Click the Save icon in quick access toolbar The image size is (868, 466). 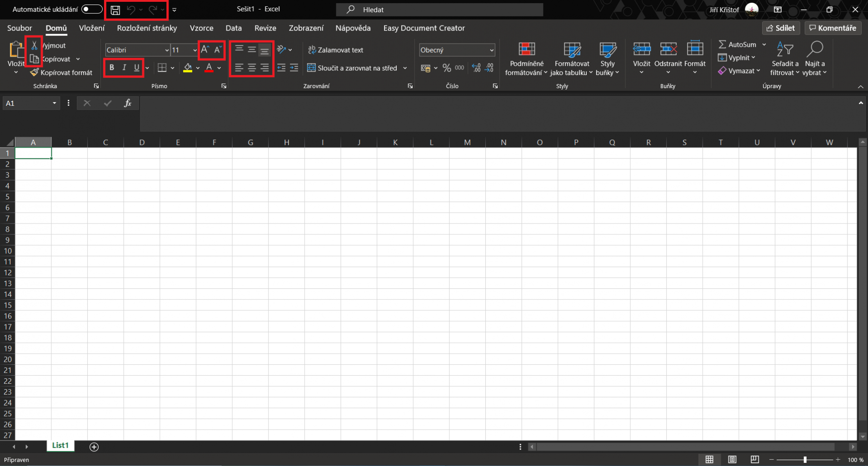pyautogui.click(x=115, y=10)
